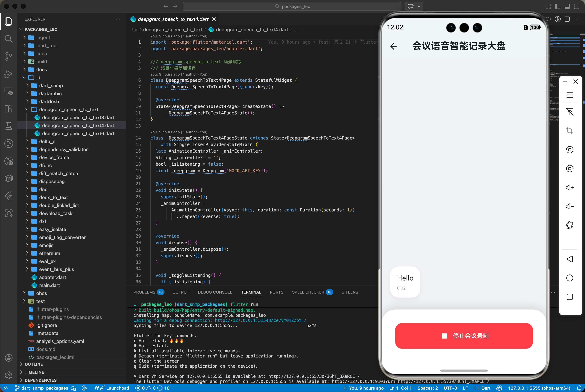The height and width of the screenshot is (392, 585).
Task: Click the emulator volume up icon
Action: point(570,187)
